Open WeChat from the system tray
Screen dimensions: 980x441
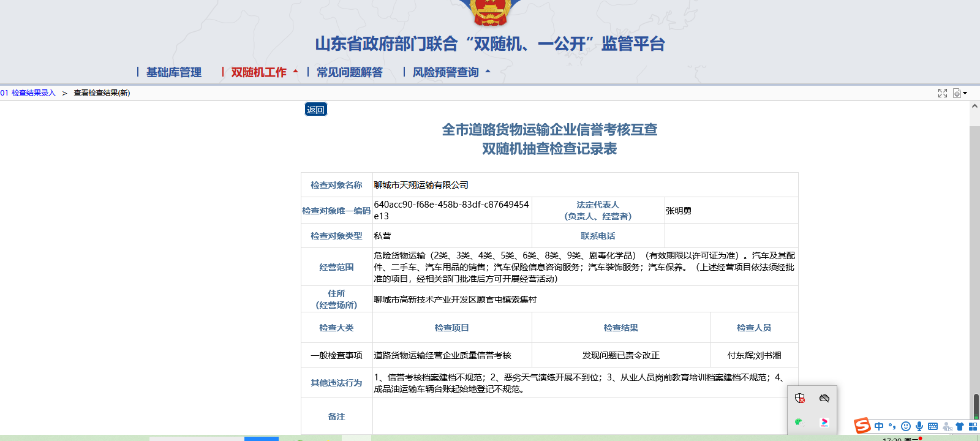point(799,422)
